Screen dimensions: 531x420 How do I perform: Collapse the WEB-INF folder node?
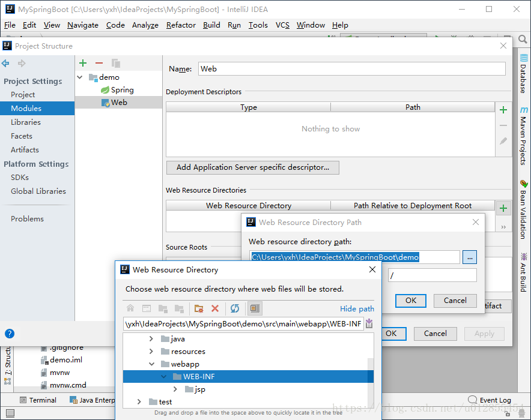pos(164,377)
